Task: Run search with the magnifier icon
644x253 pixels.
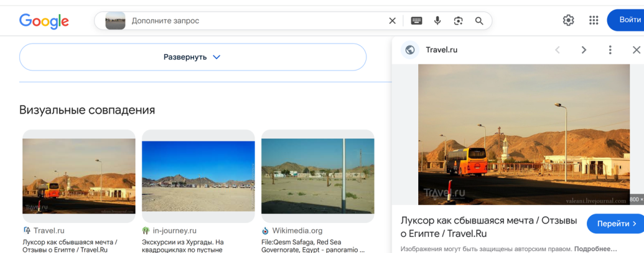Action: (x=479, y=21)
